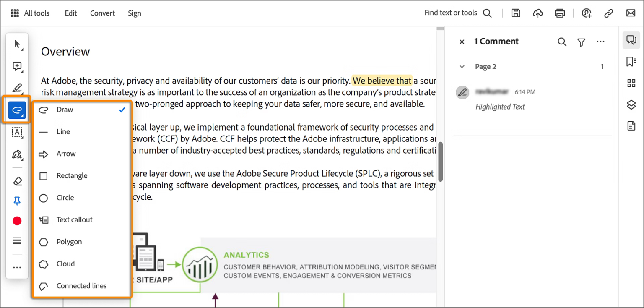Select the highlighter tool icon
Viewport: 644px width, 308px height.
pos(17,88)
